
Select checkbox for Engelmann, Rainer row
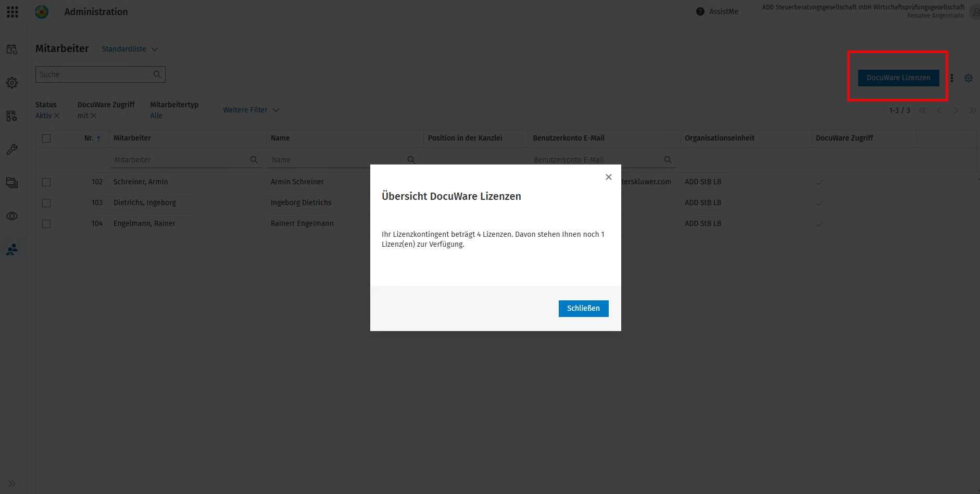pos(46,224)
